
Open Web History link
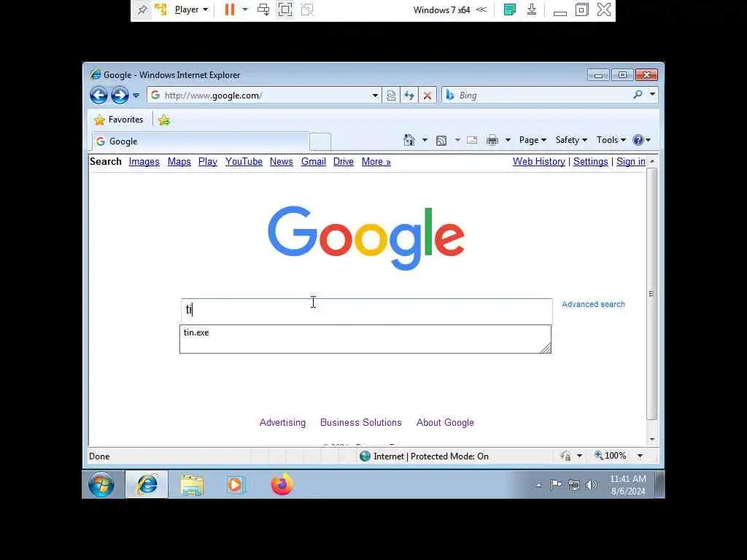539,161
